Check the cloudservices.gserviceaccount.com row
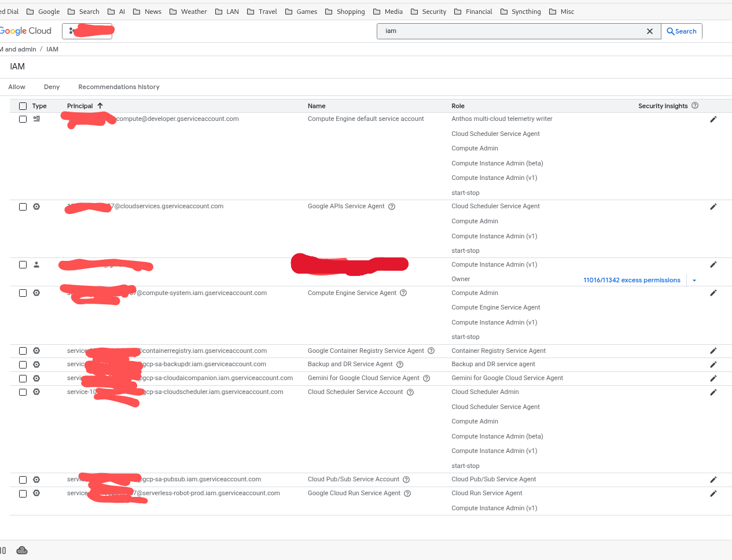 coord(23,207)
